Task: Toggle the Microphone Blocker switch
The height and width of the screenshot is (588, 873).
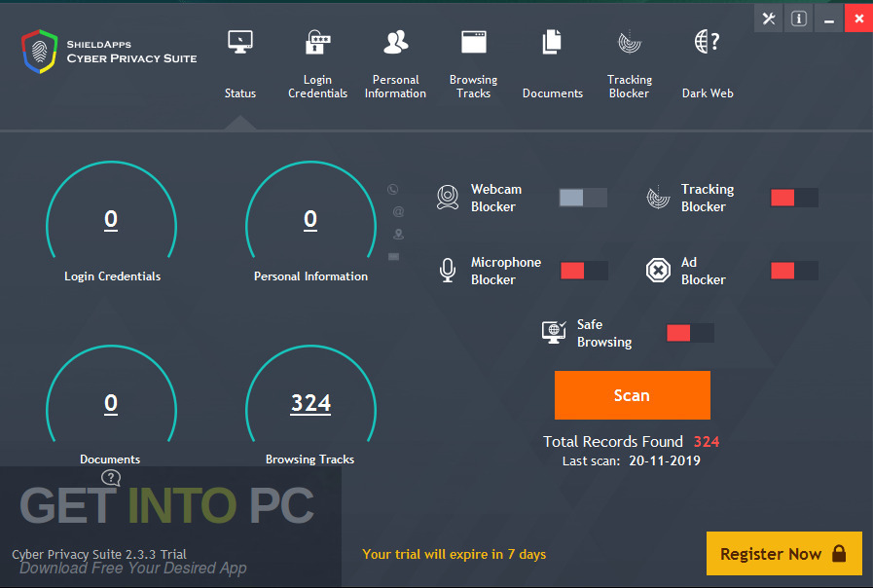Action: [584, 271]
